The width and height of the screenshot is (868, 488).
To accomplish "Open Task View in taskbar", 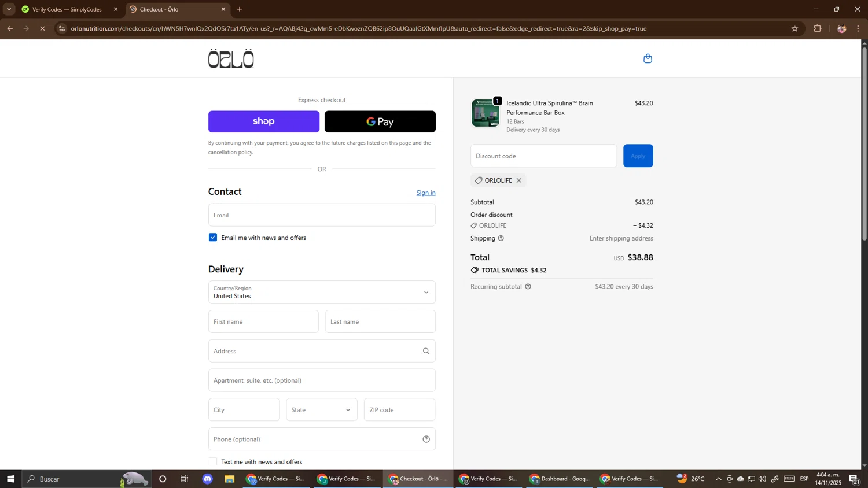I will [185, 479].
